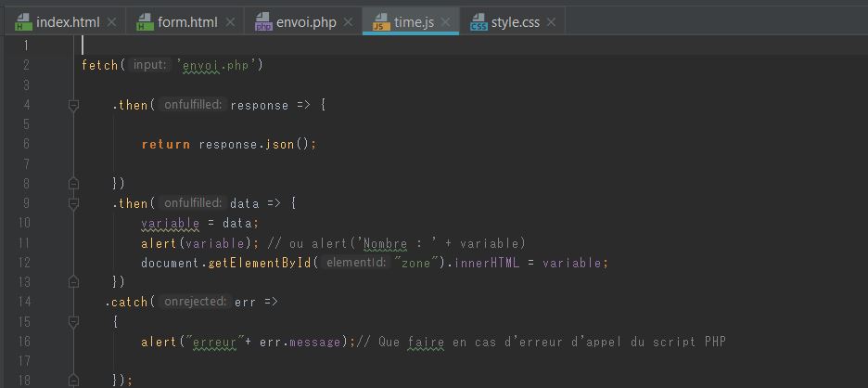Open the envoi.php tab
Screen dimensions: 868x388
tap(306, 22)
